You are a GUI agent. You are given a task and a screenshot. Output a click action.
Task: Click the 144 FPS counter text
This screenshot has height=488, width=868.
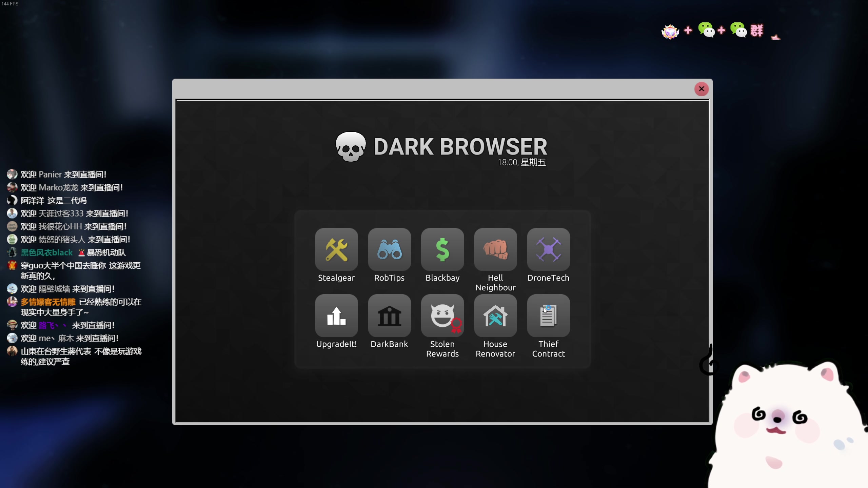point(10,4)
